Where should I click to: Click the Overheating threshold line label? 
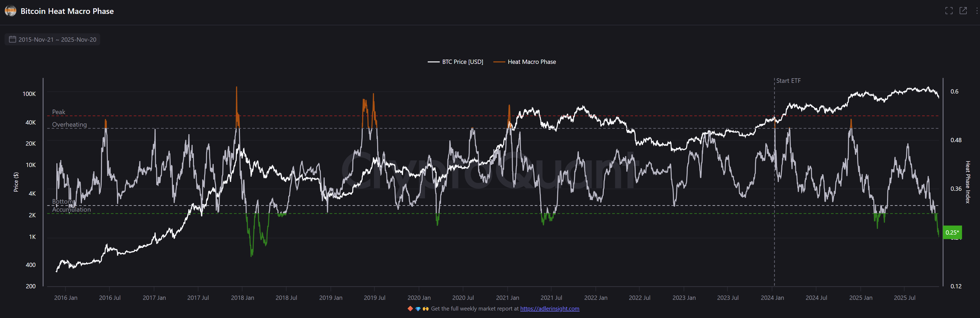(69, 125)
